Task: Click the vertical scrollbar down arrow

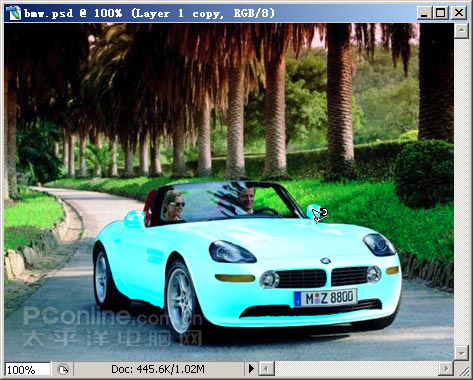Action: tap(462, 353)
